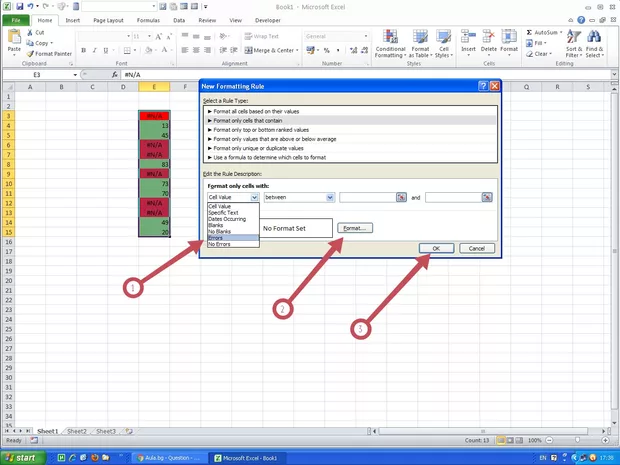Toggle Bold formatting
The height and width of the screenshot is (465, 620).
pyautogui.click(x=83, y=50)
